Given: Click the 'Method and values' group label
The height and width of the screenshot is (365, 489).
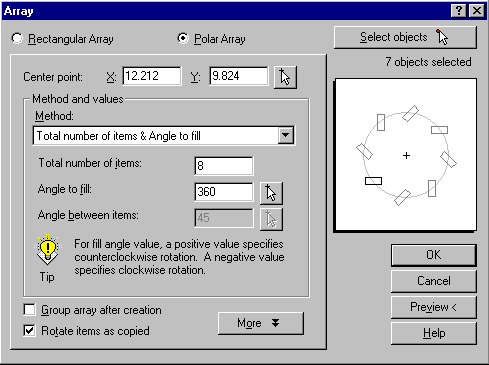Looking at the screenshot, I should 78,99.
